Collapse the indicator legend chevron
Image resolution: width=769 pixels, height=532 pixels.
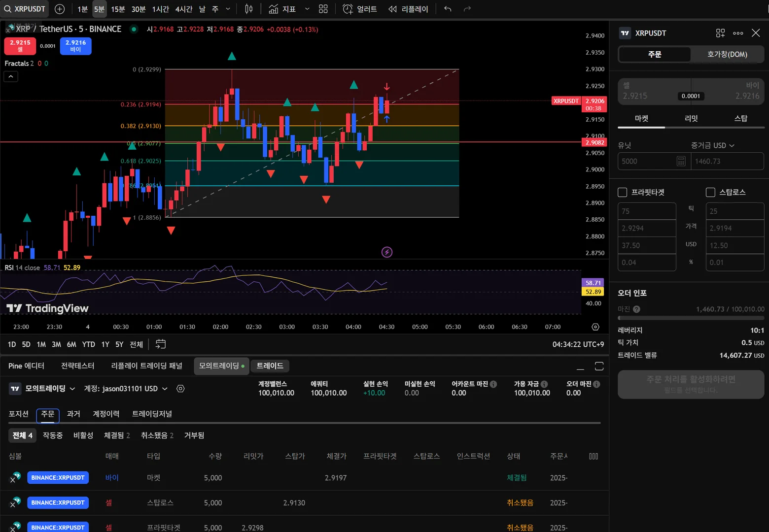(11, 76)
